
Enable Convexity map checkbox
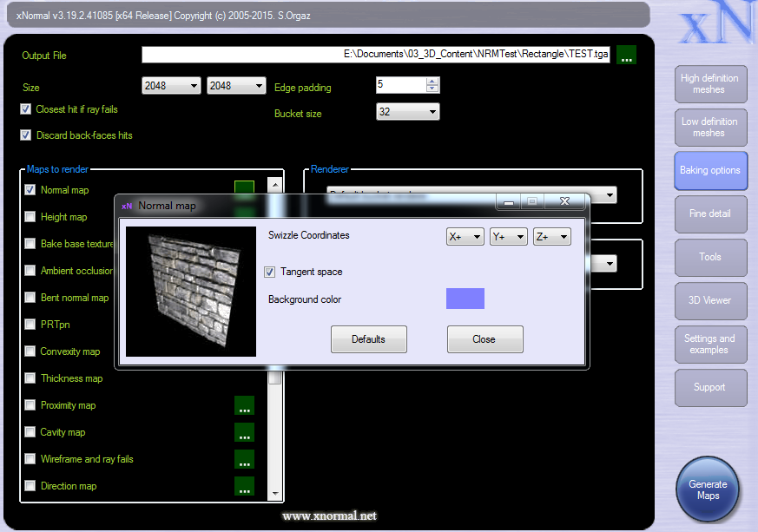(x=30, y=351)
